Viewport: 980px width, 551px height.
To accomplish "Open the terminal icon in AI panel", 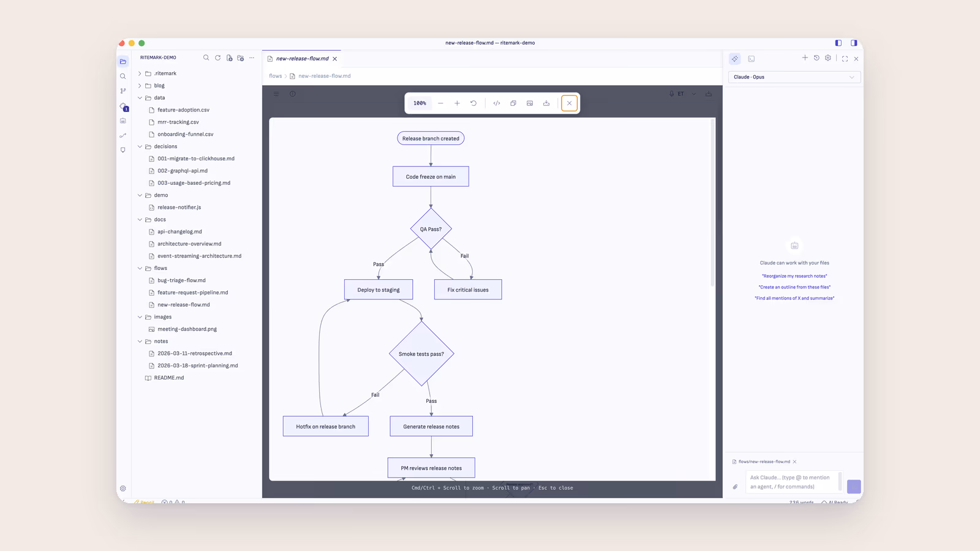I will [x=752, y=59].
